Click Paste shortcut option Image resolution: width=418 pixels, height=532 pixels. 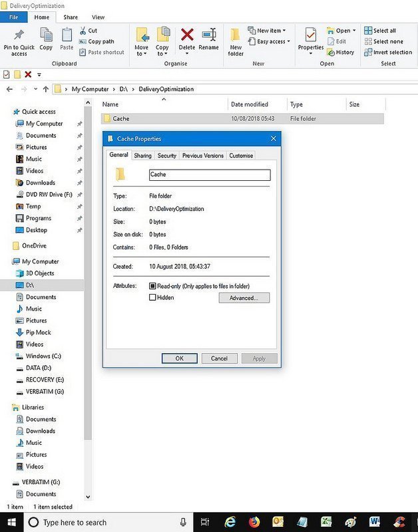tap(102, 53)
